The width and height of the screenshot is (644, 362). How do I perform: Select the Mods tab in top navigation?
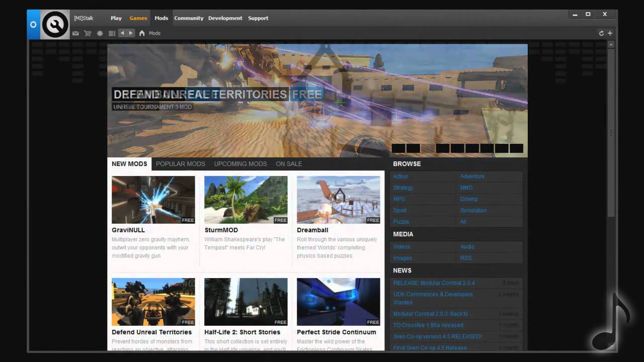[162, 18]
